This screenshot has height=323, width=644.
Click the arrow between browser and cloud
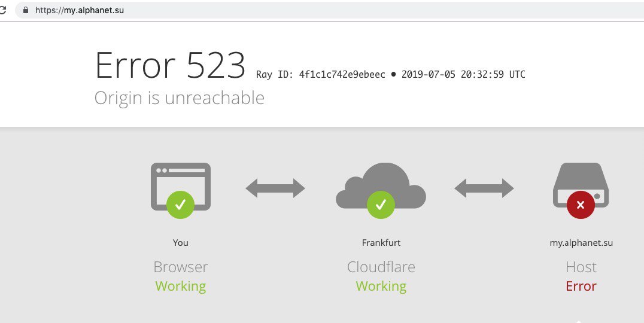[x=275, y=188]
